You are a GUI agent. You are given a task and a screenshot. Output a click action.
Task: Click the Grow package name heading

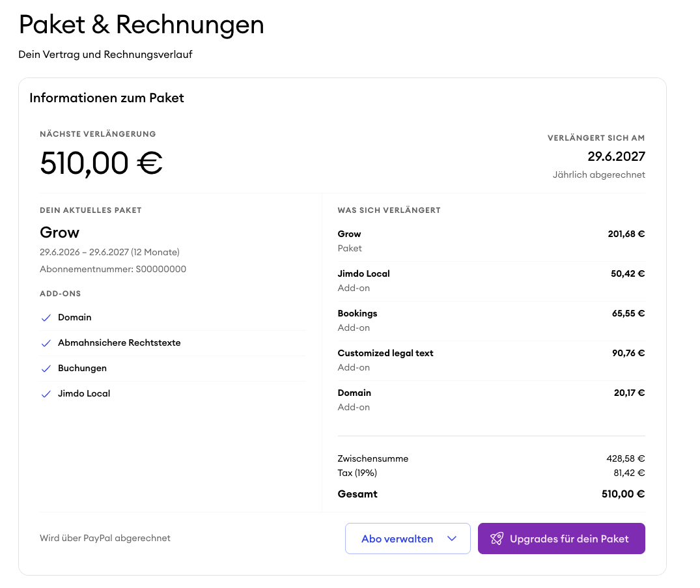(59, 232)
